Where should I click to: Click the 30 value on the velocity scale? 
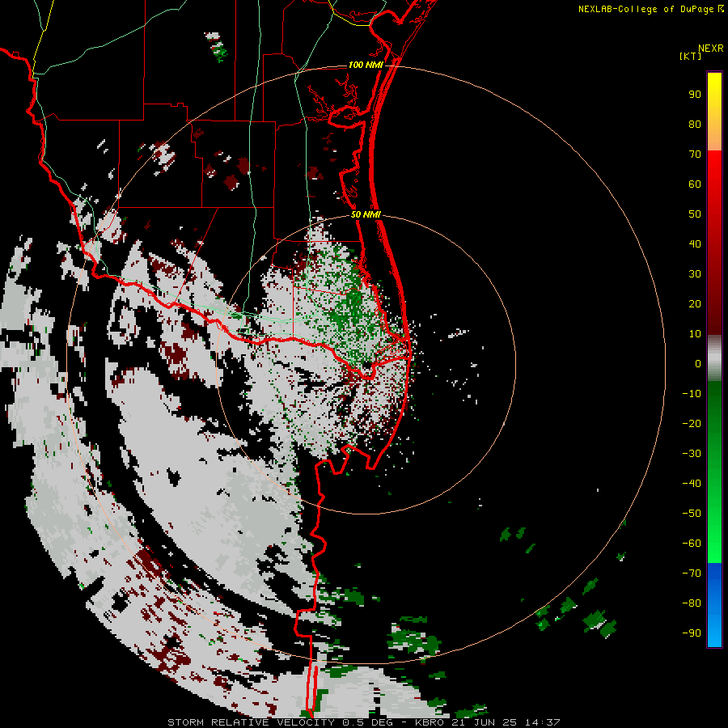pyautogui.click(x=695, y=274)
